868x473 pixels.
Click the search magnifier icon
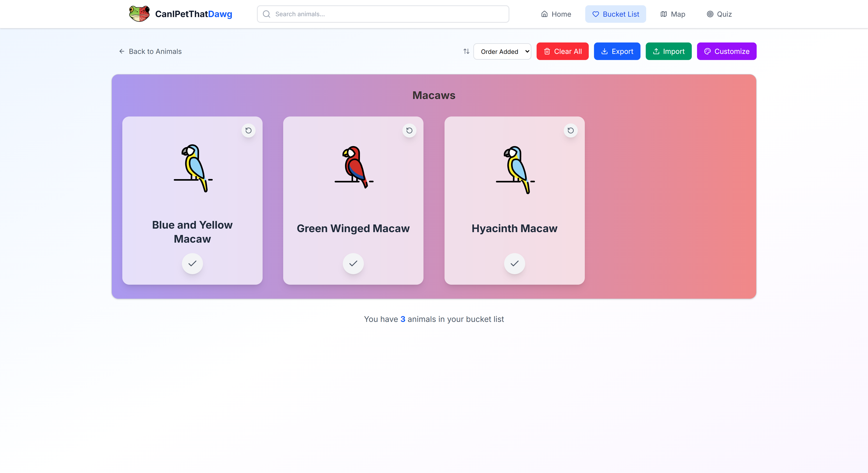(267, 14)
